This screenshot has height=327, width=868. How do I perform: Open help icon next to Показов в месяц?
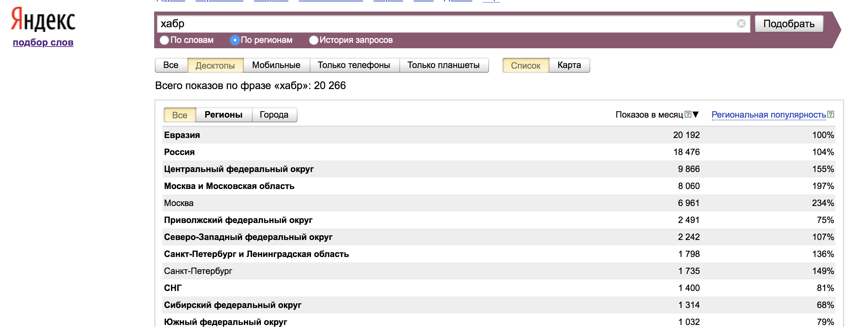click(688, 114)
